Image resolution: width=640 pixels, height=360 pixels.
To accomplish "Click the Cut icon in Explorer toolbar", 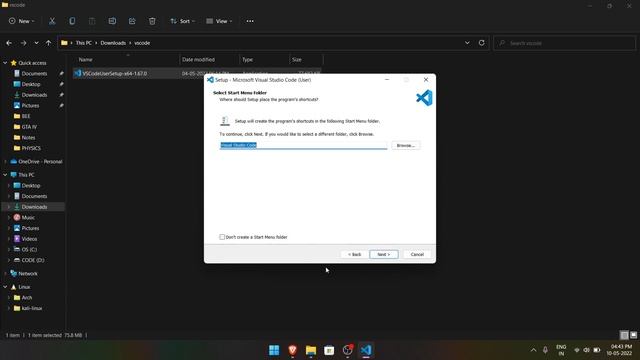I will (x=52, y=21).
